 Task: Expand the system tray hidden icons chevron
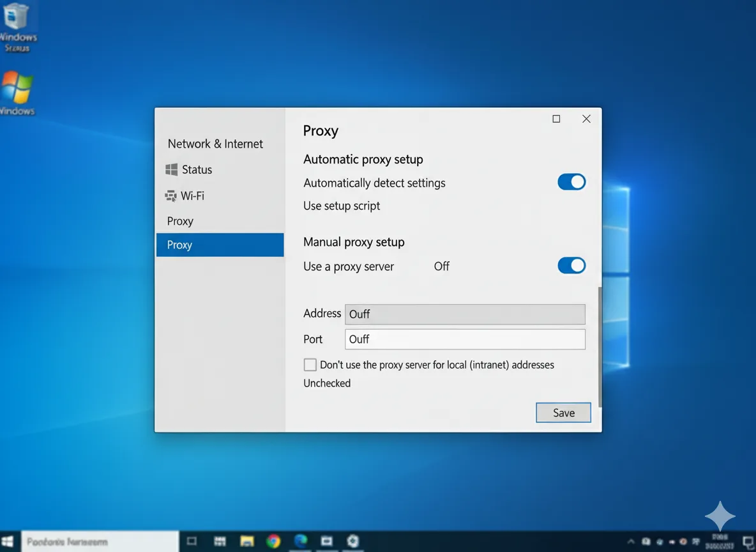[631, 542]
